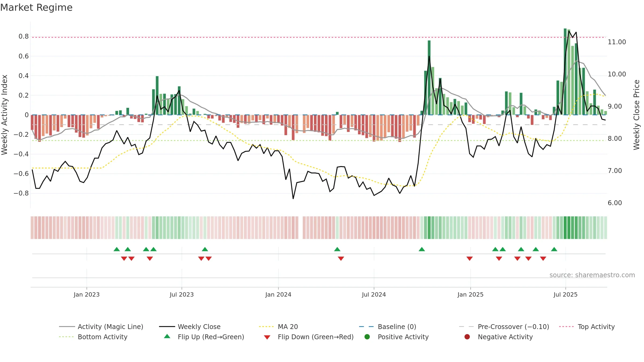
Task: Click the flip-down marker at Jan 2025
Action: click(470, 258)
